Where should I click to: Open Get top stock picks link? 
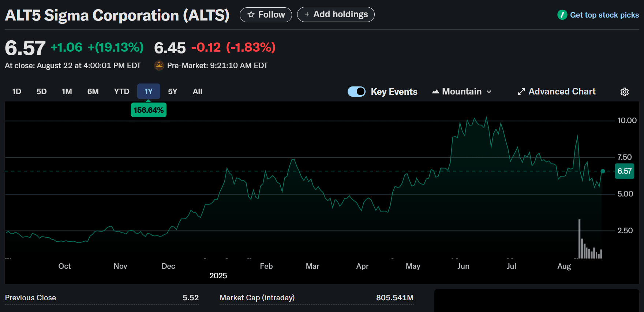[604, 15]
